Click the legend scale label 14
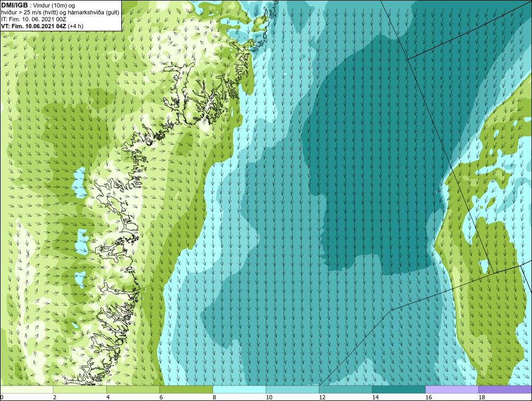The image size is (532, 401). coord(375,397)
